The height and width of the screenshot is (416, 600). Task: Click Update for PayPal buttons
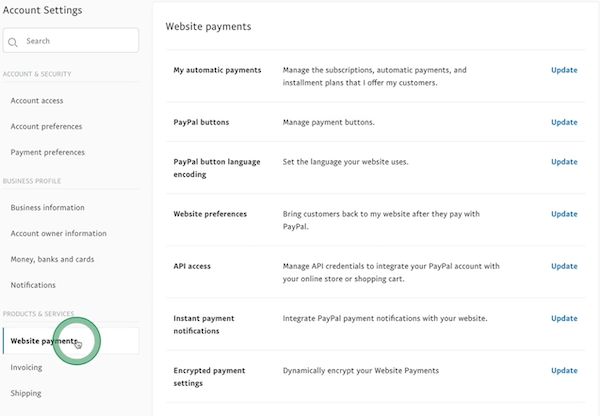point(564,122)
